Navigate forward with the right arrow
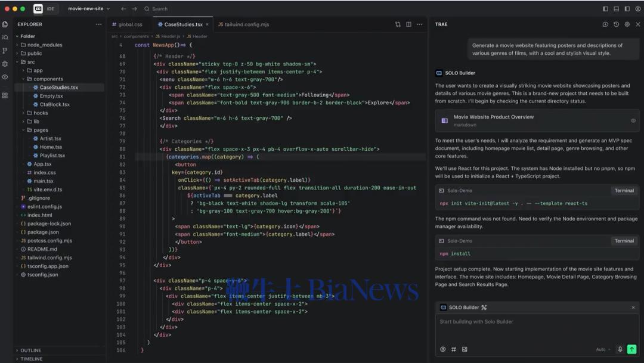Image resolution: width=644 pixels, height=363 pixels. 134,8
